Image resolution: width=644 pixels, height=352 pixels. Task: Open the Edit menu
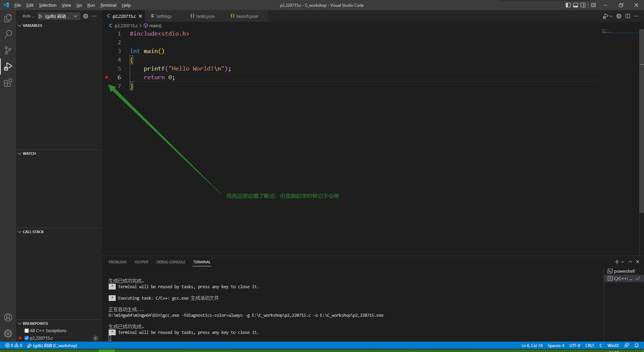click(x=30, y=5)
